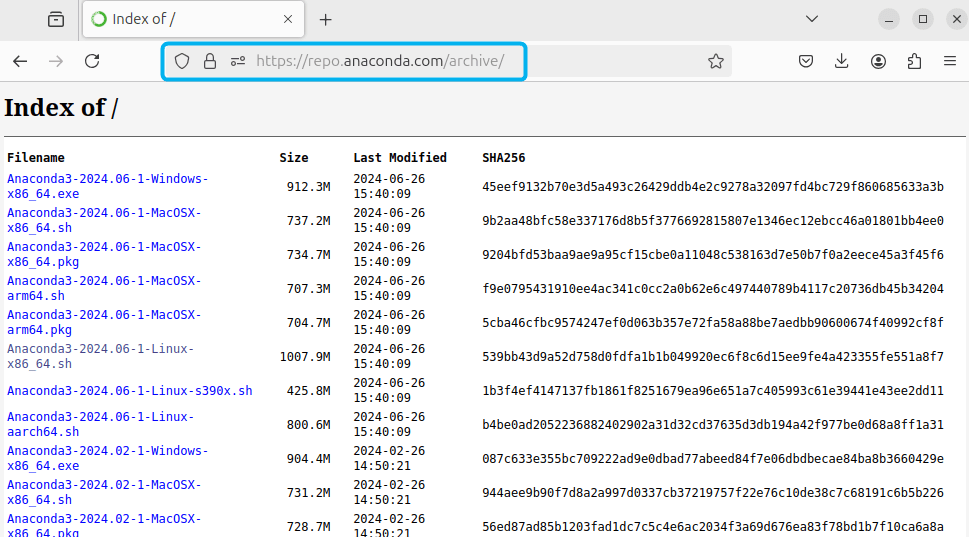The height and width of the screenshot is (537, 969).
Task: Close the 'Index of /' tab
Action: click(x=288, y=19)
